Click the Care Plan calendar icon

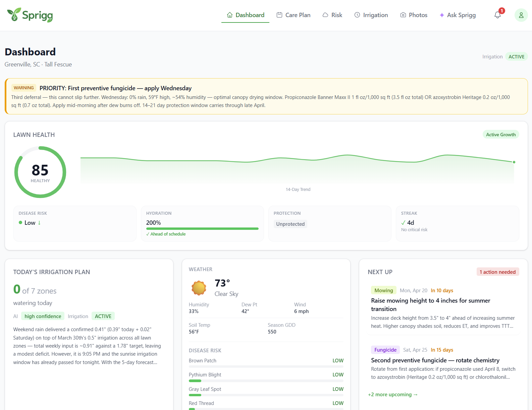tap(279, 15)
